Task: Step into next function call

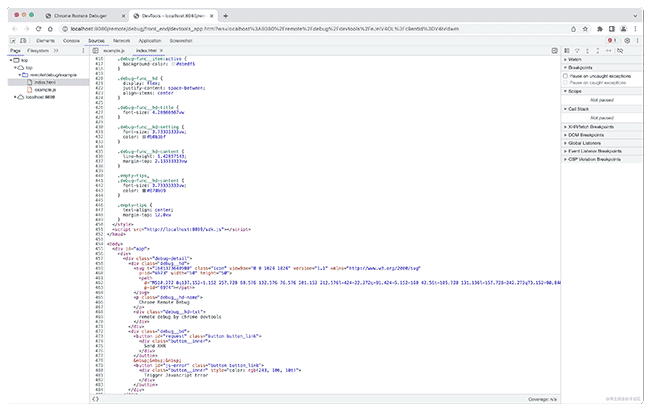Action: 587,51
